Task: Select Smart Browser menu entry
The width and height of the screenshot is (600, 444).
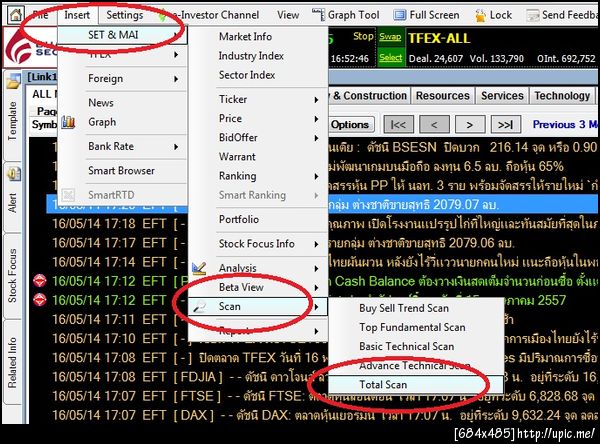Action: [x=121, y=170]
